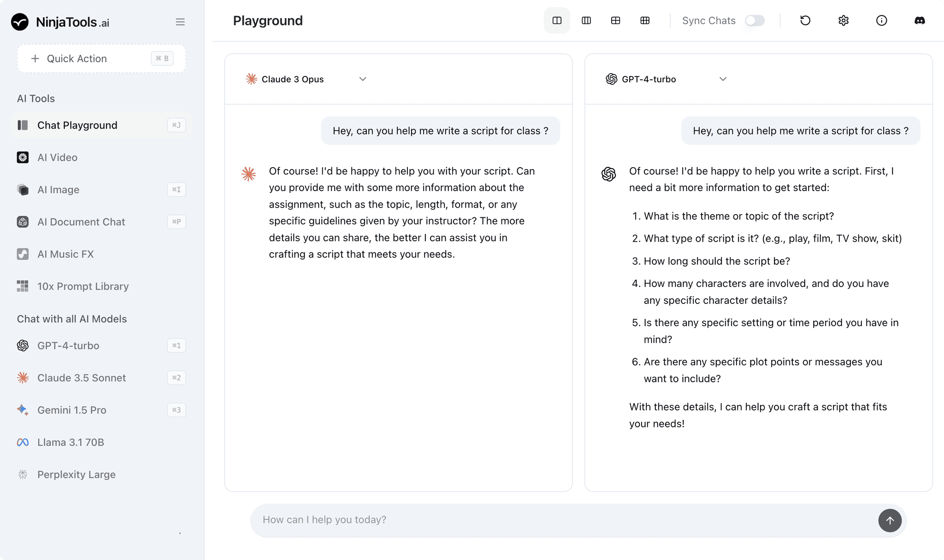Switch to the 2x2 grid chat layout
The image size is (944, 560).
615,20
